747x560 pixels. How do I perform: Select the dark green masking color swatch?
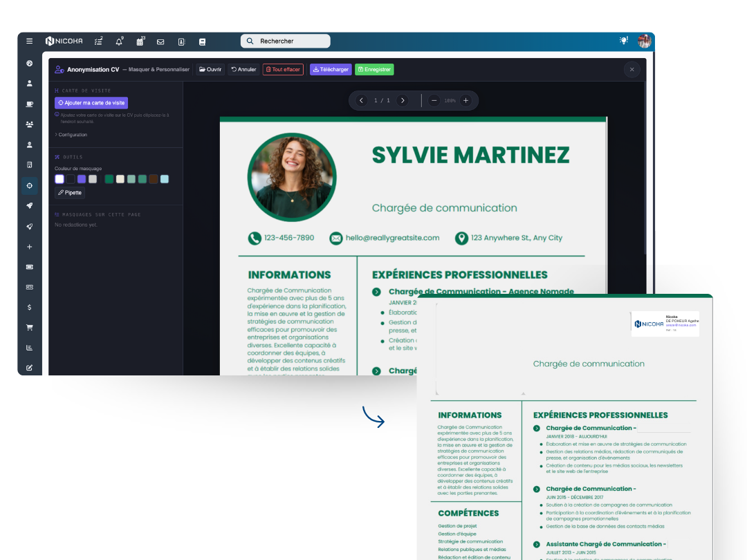(x=109, y=179)
